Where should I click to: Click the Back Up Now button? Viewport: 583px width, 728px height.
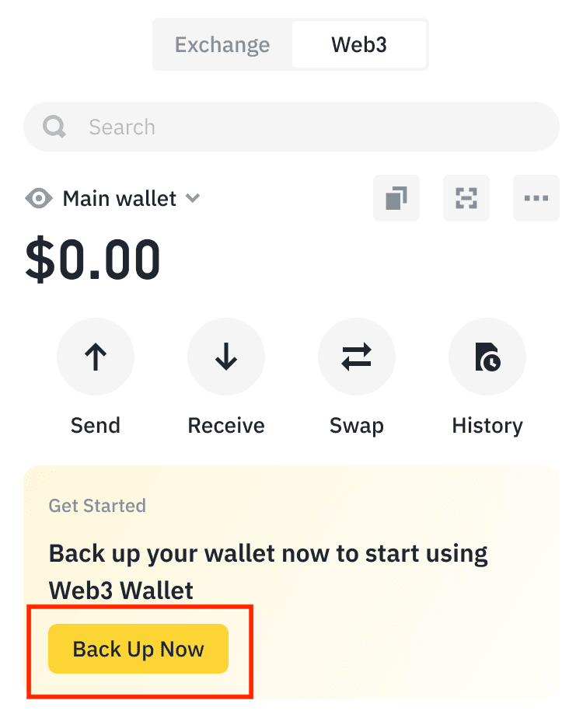(x=138, y=649)
